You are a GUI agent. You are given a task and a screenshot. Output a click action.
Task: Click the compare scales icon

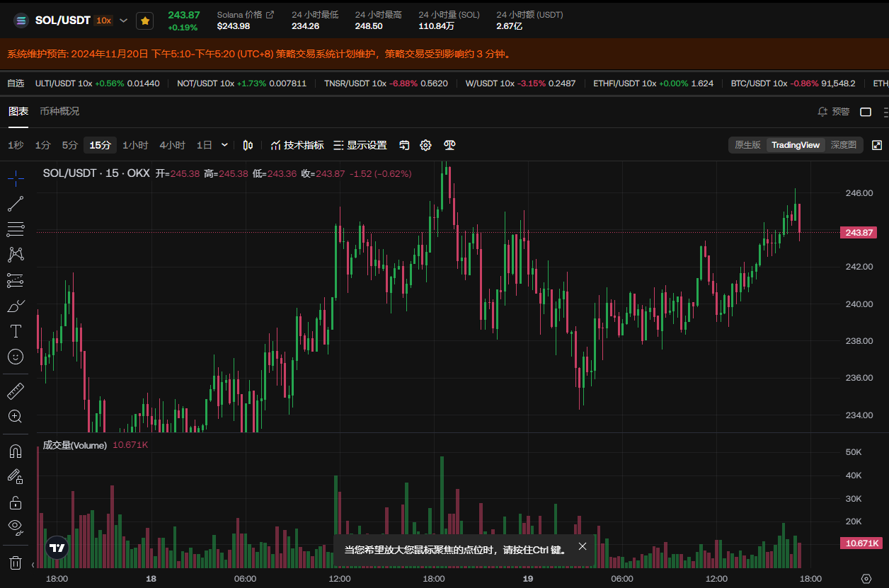click(x=449, y=145)
